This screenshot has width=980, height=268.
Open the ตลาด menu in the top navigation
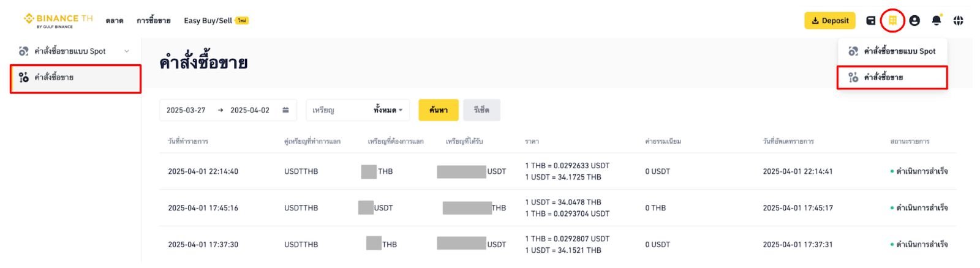(114, 21)
